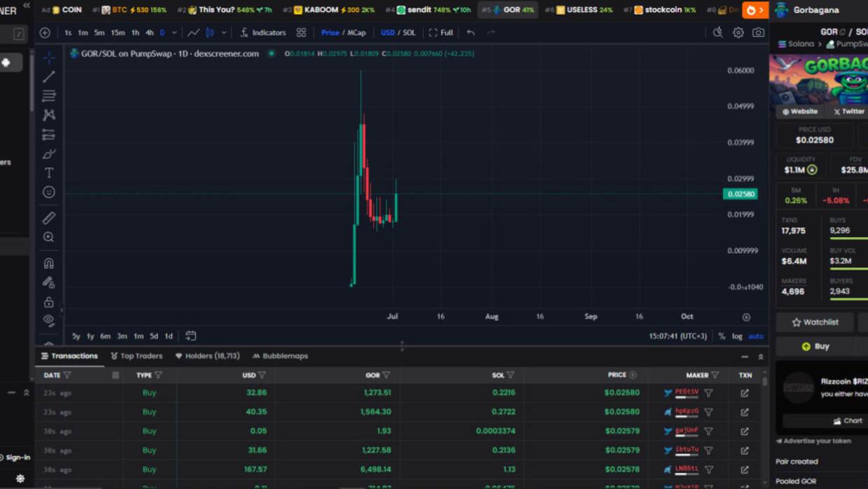Expand the chart style dropdown arrow

pos(224,32)
